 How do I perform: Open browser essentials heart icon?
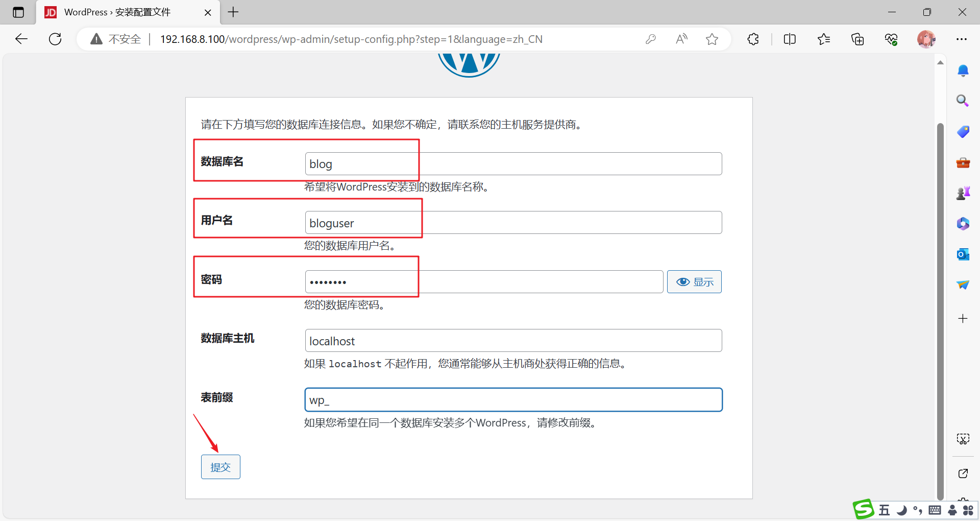(891, 39)
